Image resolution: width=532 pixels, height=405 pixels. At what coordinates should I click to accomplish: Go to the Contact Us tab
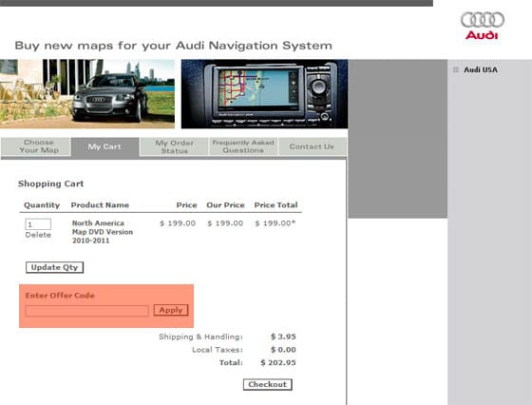(x=312, y=146)
